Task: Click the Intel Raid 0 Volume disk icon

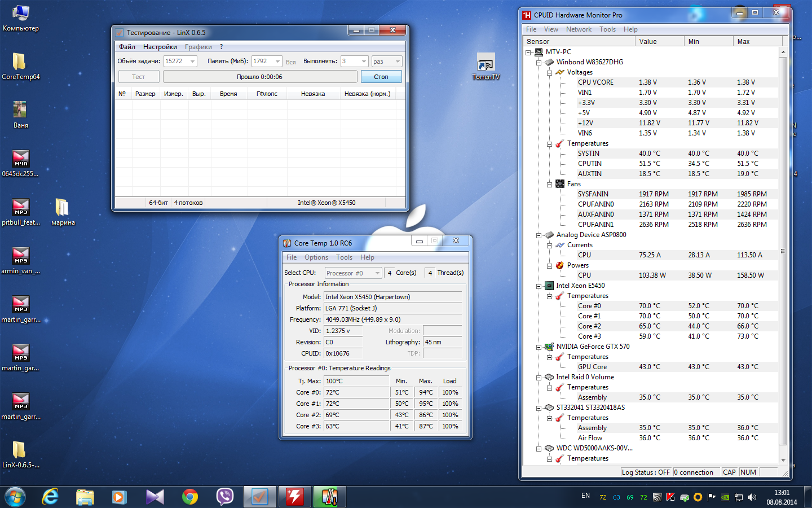Action: 549,377
